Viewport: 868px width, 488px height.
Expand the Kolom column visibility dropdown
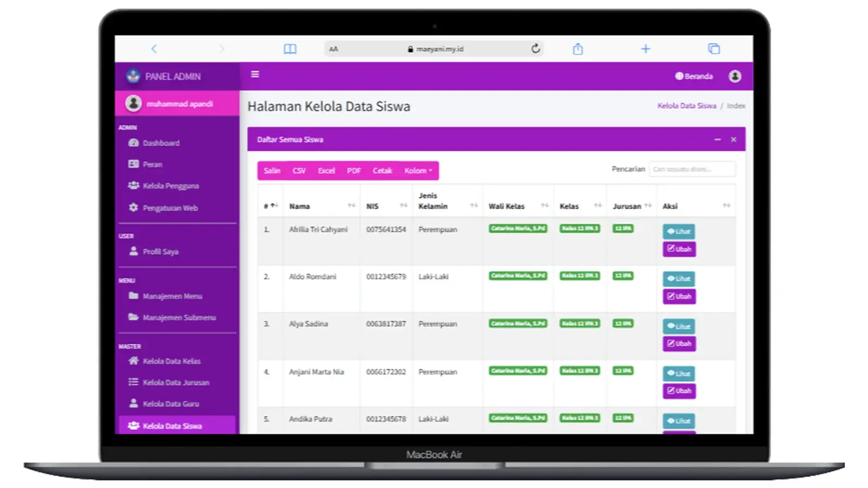click(418, 171)
